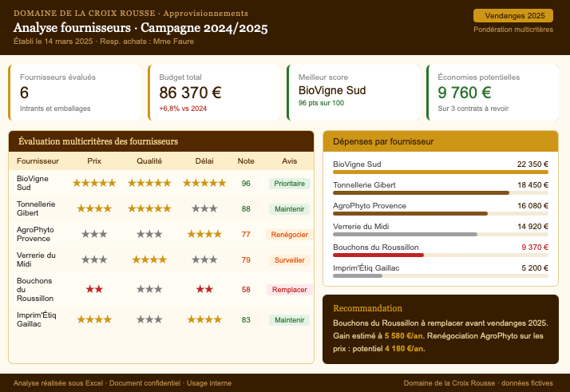
Task: Click the Verrerie du Midi spending bar
Action: click(405, 234)
